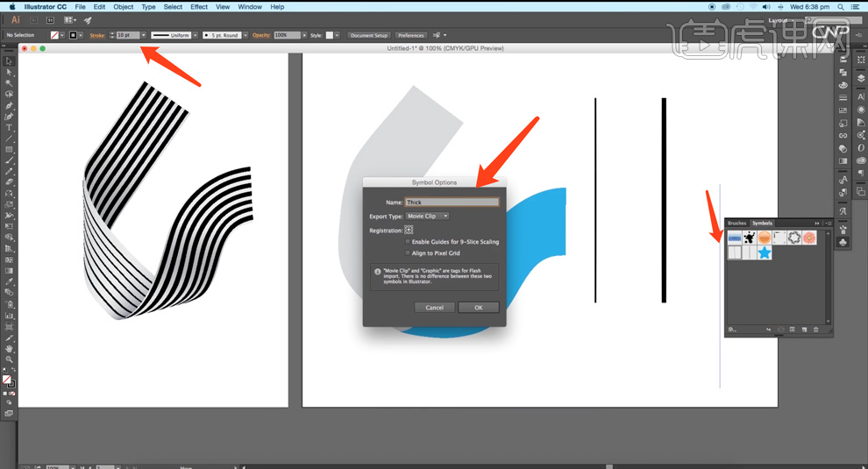Open the Color palette panel icon
The width and height of the screenshot is (868, 469).
coord(843,85)
